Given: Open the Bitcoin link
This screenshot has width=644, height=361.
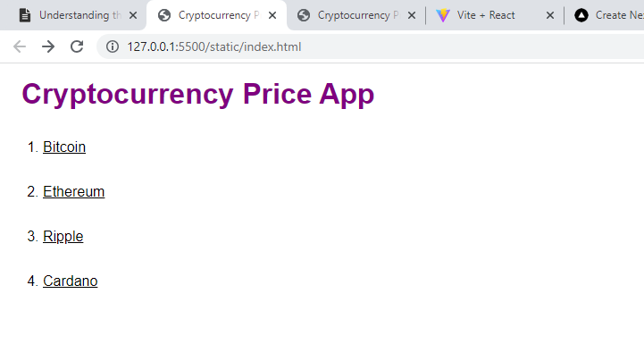Looking at the screenshot, I should click(x=64, y=147).
